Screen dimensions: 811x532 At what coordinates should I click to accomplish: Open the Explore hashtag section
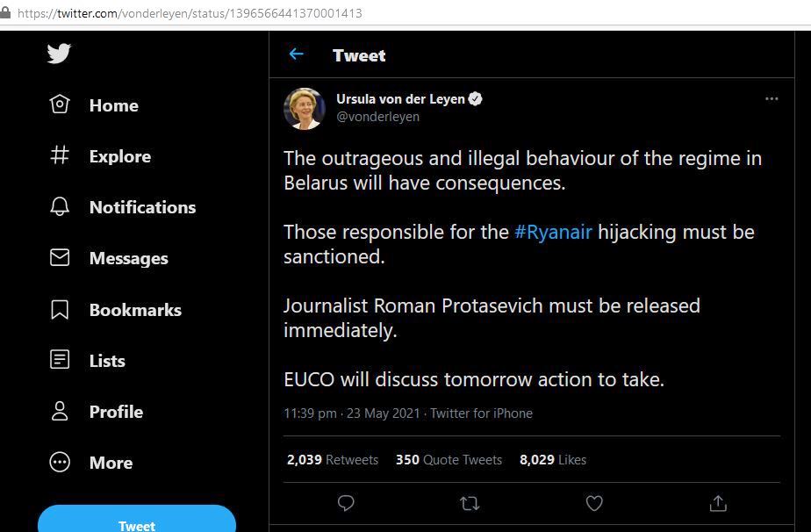point(100,155)
